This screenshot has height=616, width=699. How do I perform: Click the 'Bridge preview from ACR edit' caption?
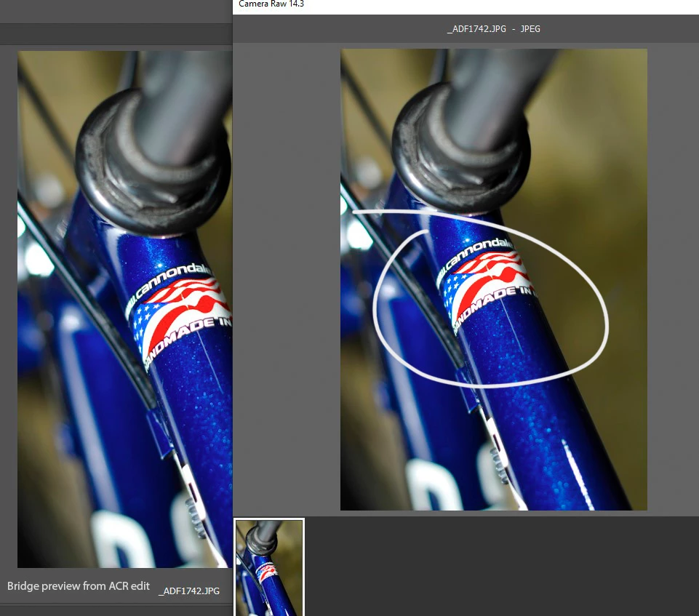pyautogui.click(x=79, y=586)
